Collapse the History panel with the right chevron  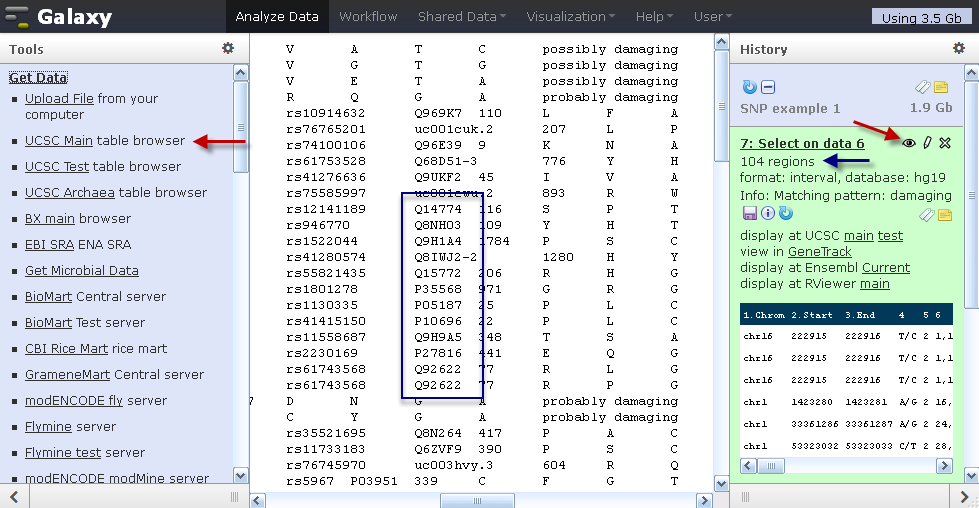(x=965, y=497)
